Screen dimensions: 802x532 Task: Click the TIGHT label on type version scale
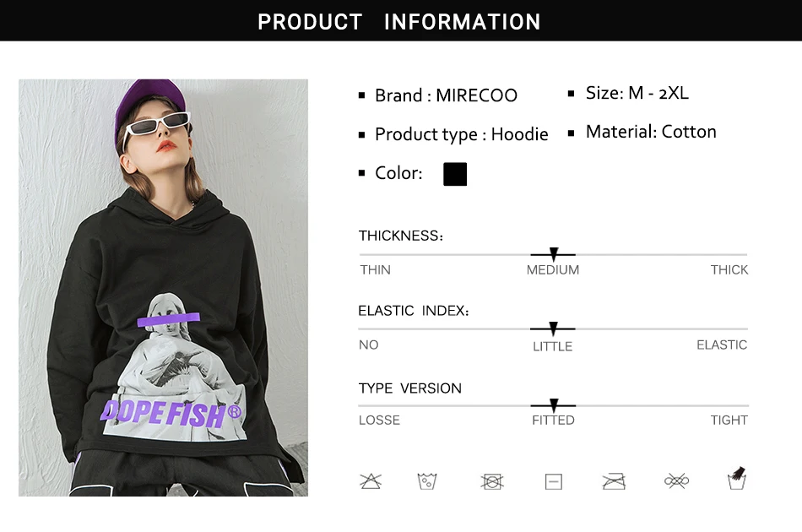tap(729, 421)
